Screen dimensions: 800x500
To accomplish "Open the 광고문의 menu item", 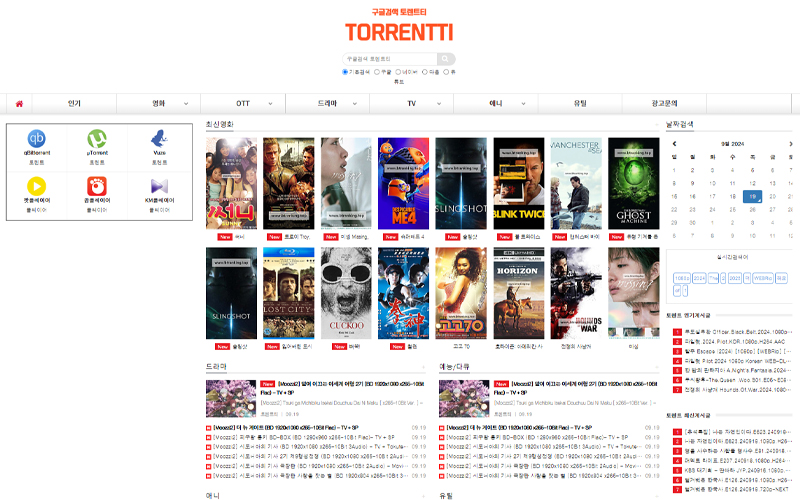I will click(x=664, y=104).
